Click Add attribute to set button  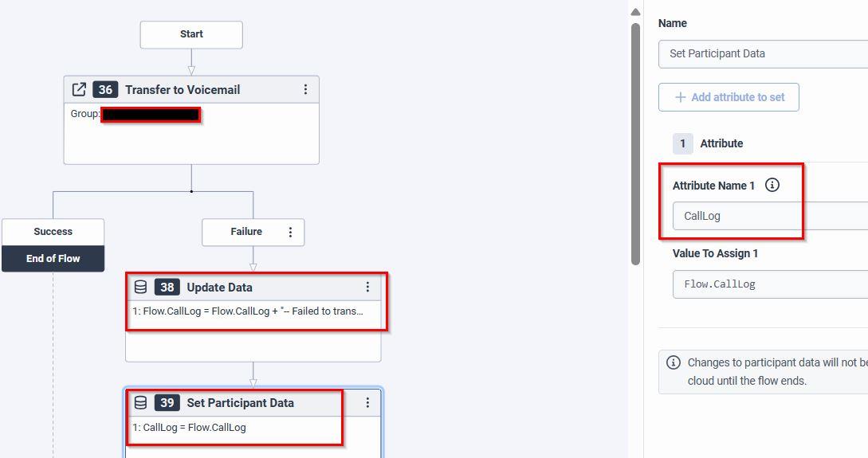click(729, 97)
